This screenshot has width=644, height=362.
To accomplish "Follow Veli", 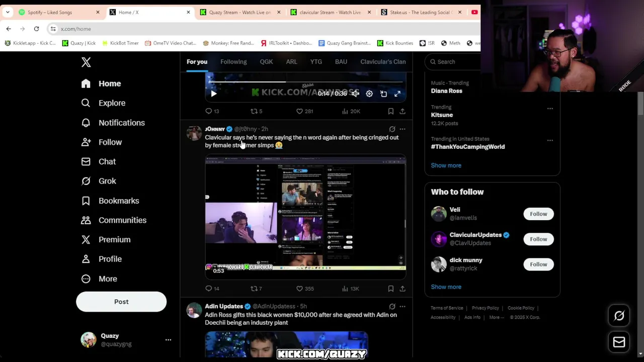I will pyautogui.click(x=538, y=214).
